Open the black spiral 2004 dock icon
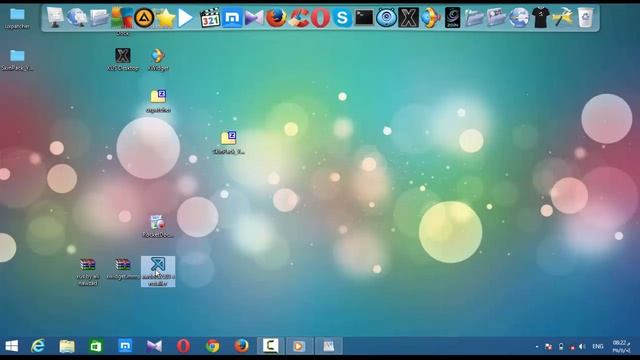The height and width of the screenshot is (360, 640). click(452, 18)
